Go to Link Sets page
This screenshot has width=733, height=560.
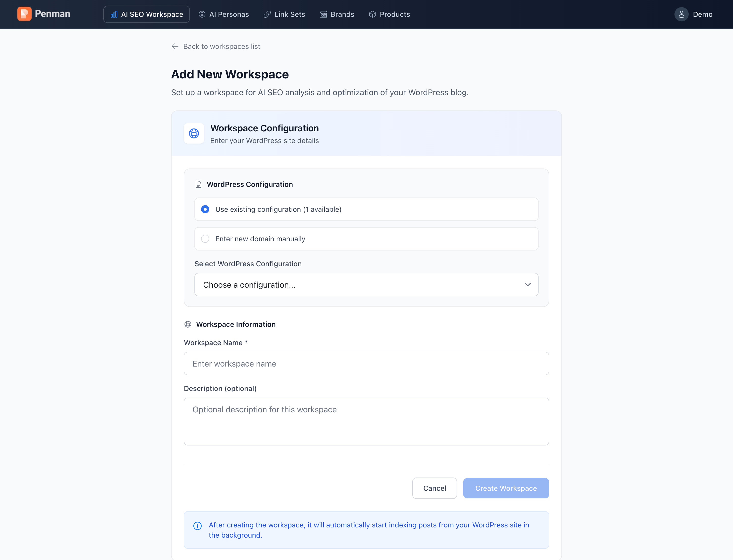click(x=284, y=14)
